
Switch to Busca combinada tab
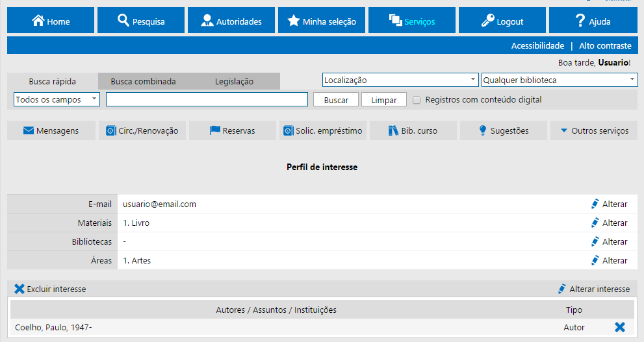click(x=143, y=82)
